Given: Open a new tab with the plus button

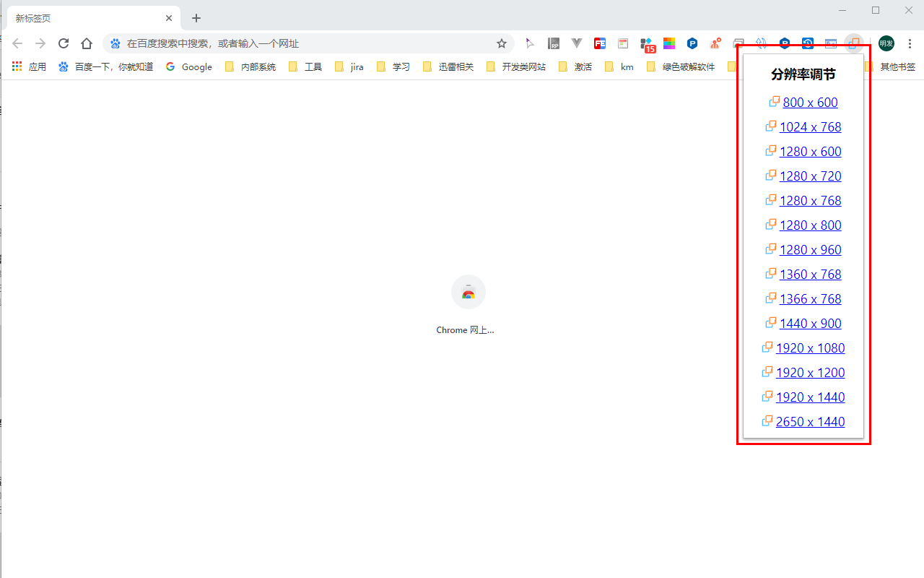Looking at the screenshot, I should click(x=196, y=18).
